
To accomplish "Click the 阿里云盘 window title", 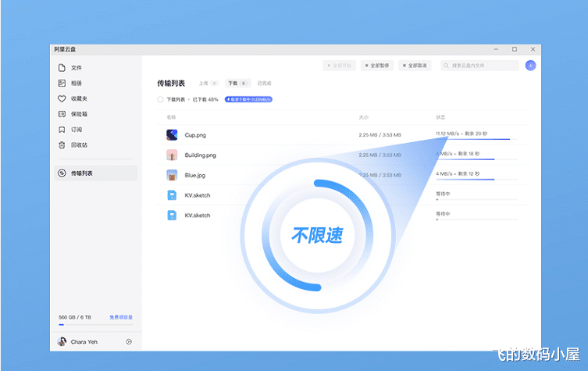I will (x=65, y=49).
